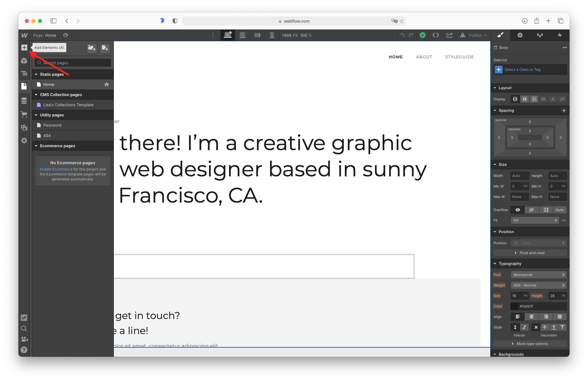Collapse the Static pages section

pyautogui.click(x=36, y=74)
